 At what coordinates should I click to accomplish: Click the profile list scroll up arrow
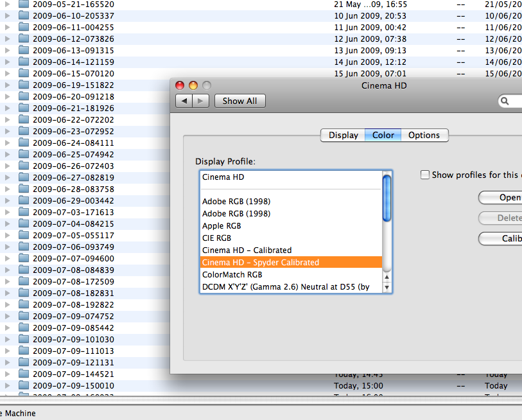[x=387, y=277]
